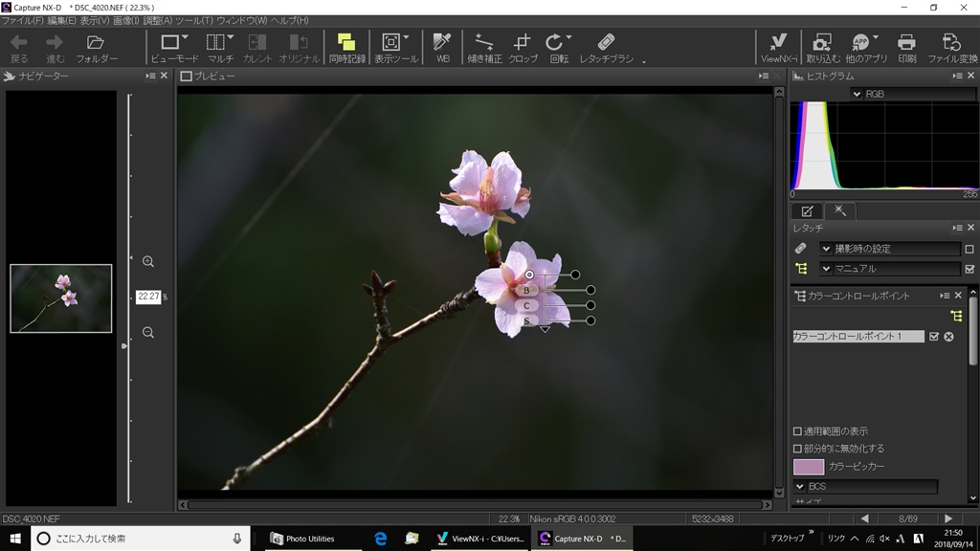The height and width of the screenshot is (551, 980).
Task: Open the BCS mode dropdown
Action: [x=801, y=487]
